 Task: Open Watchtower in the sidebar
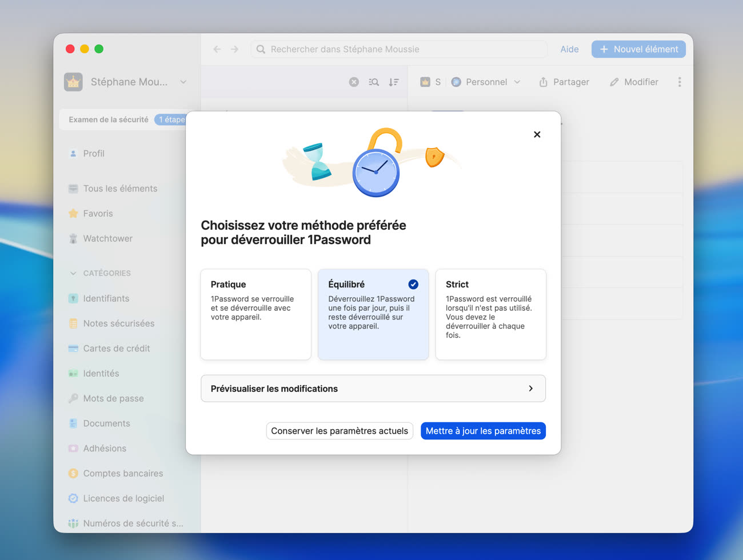click(x=107, y=238)
